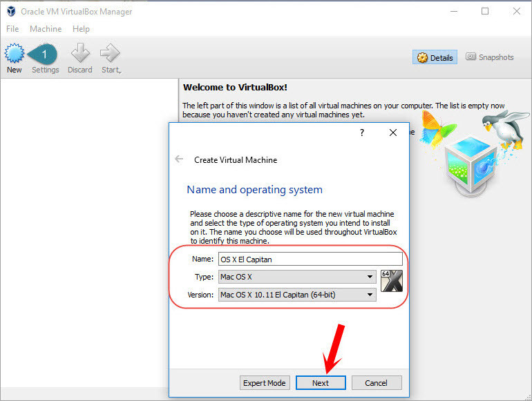532x401 pixels.
Task: Click the Name input field
Action: coord(310,260)
